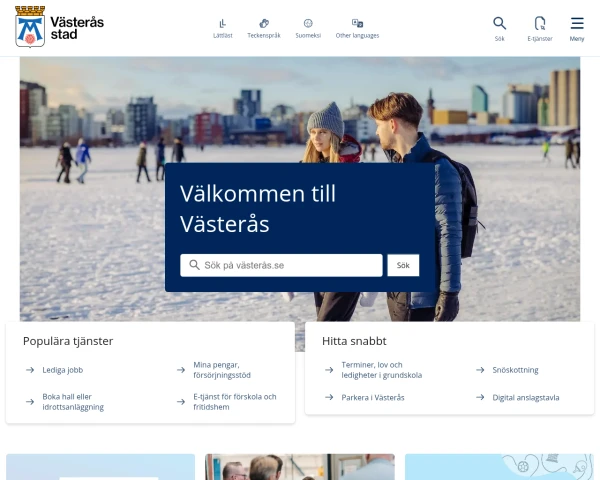This screenshot has width=600, height=480.
Task: Open Other languages translation icon
Action: tap(357, 23)
